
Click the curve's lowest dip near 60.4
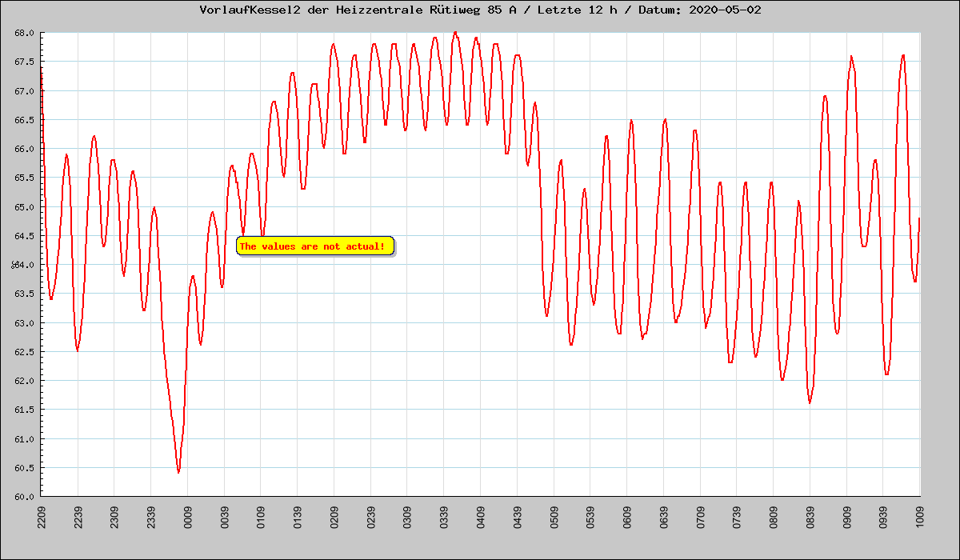click(x=178, y=472)
